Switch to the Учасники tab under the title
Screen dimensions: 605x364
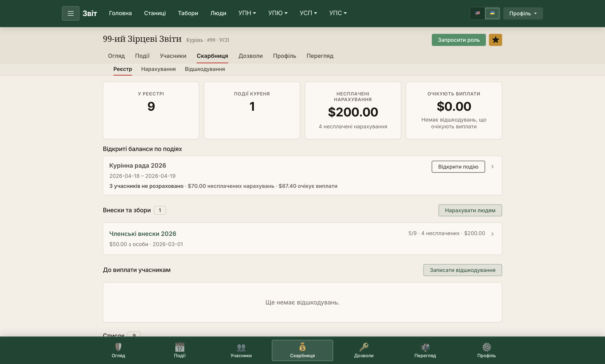click(x=173, y=56)
